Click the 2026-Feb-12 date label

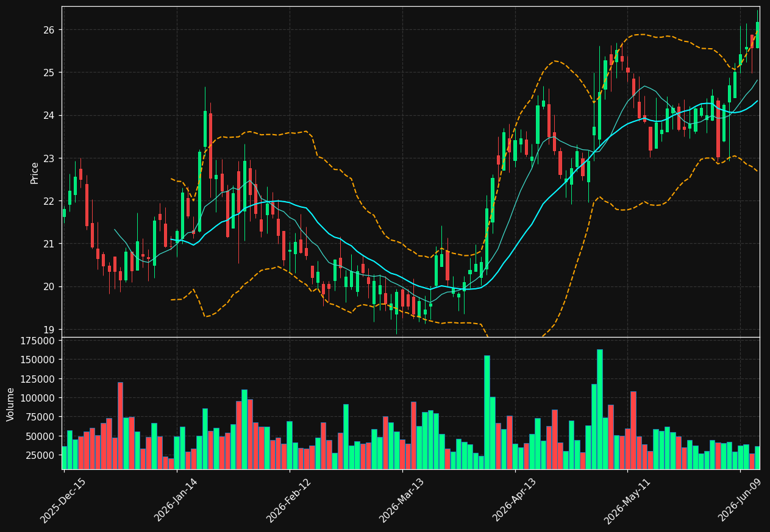[289, 500]
